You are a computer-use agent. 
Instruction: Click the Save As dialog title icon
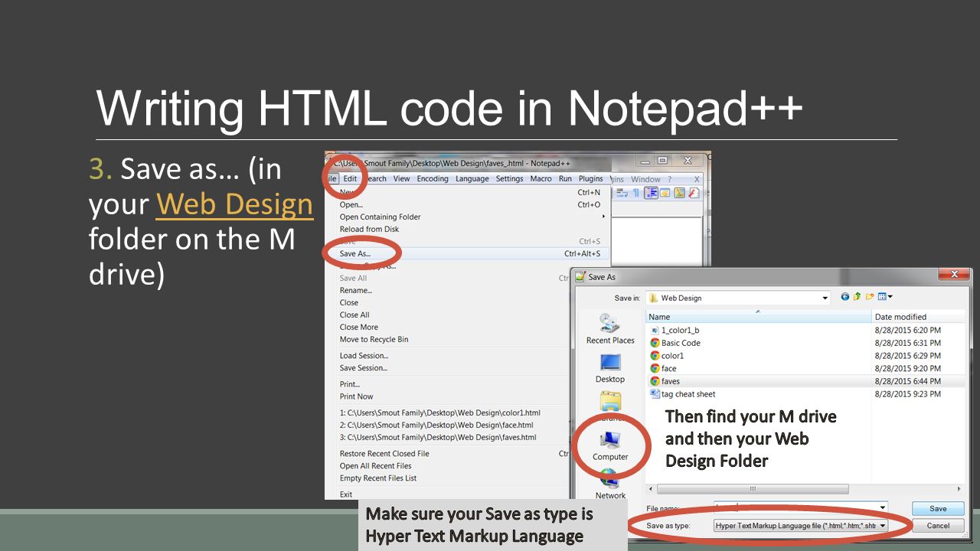[580, 277]
